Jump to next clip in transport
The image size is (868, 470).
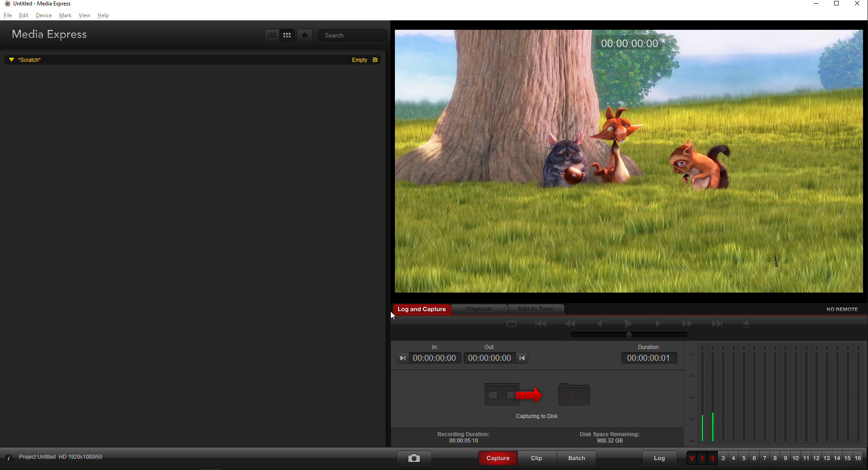click(717, 324)
